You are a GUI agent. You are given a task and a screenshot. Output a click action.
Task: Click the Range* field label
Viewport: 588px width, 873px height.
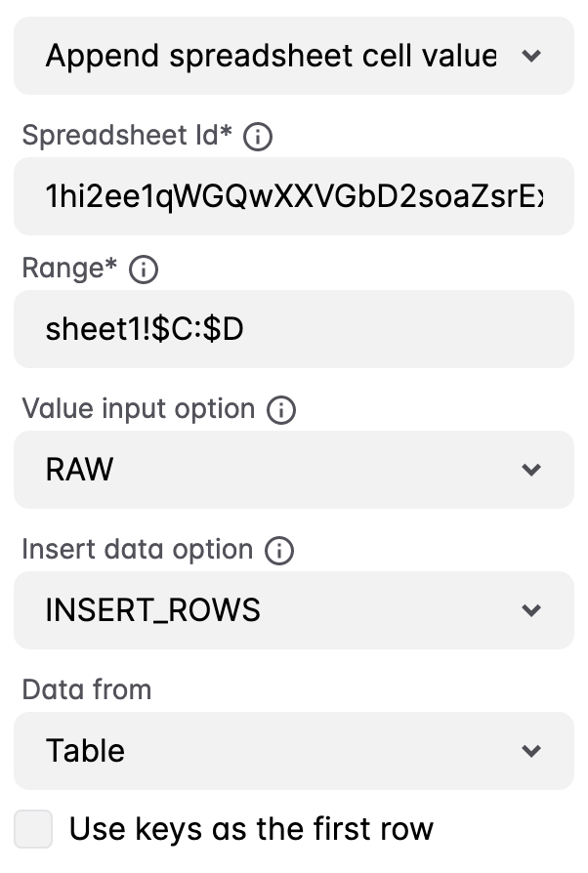pos(66,269)
